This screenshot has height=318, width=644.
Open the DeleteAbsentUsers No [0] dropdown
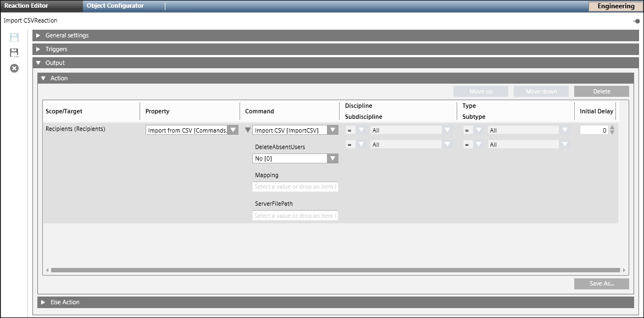(x=332, y=158)
